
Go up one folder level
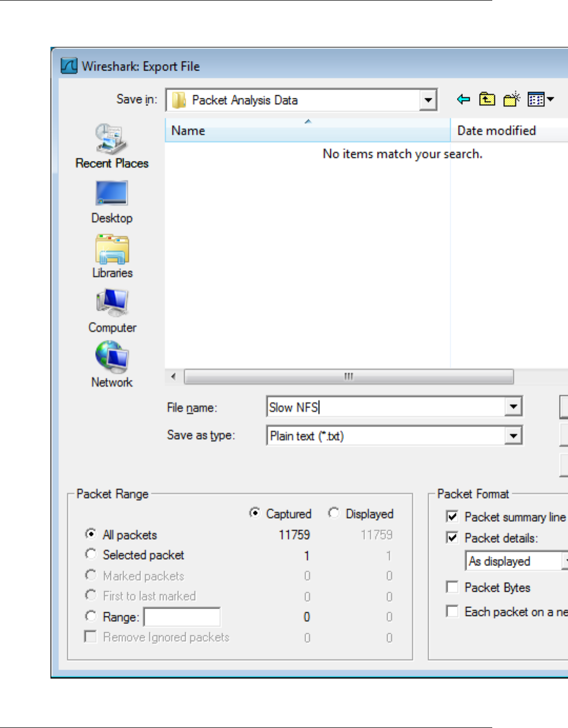pos(487,99)
